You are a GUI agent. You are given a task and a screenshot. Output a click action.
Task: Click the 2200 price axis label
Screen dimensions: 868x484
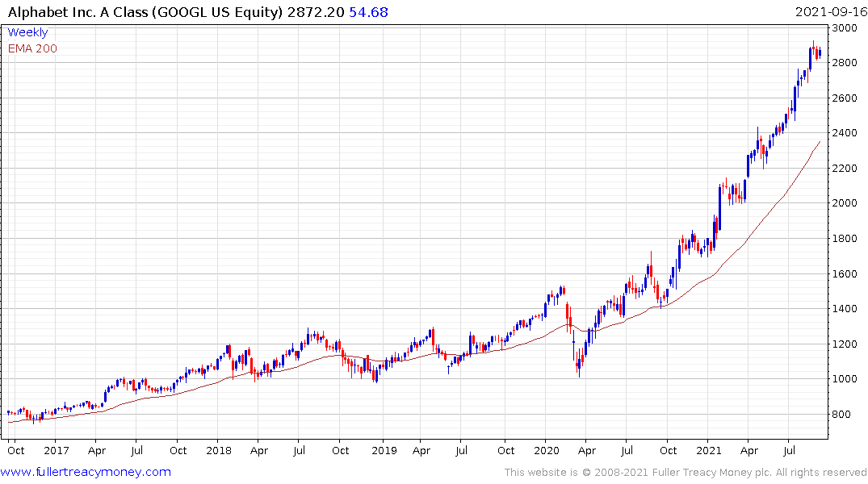pos(845,168)
